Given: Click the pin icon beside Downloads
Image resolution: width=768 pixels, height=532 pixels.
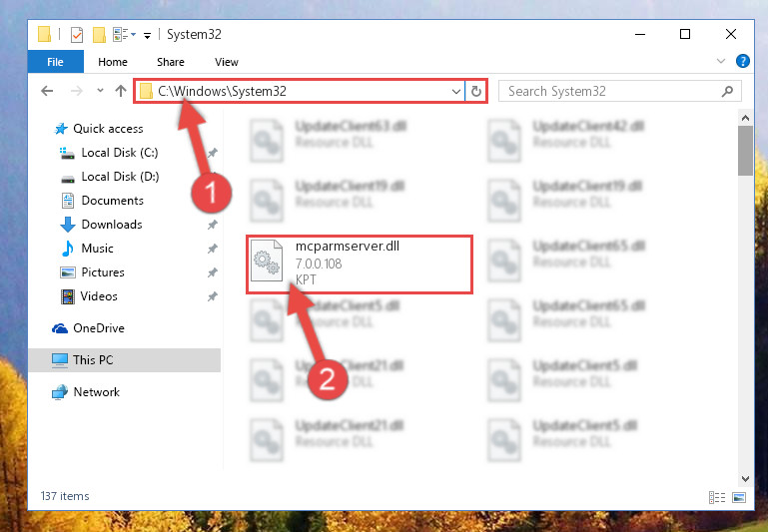Looking at the screenshot, I should coord(212,225).
